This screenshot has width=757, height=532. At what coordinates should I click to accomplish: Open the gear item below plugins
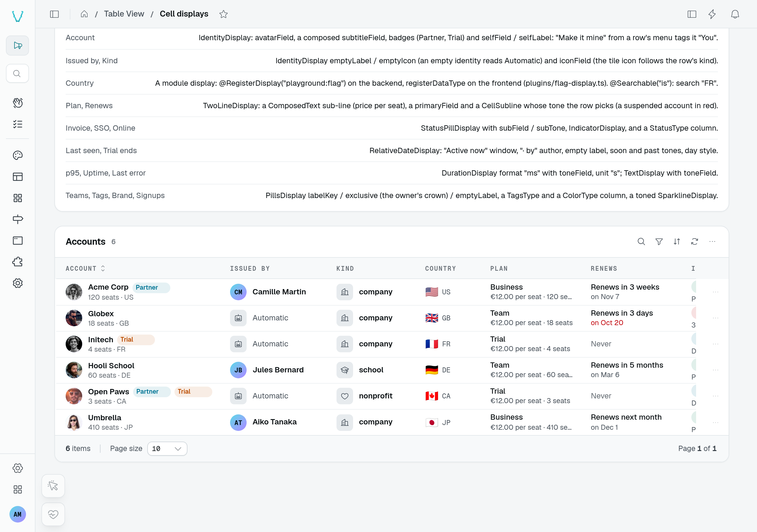(17, 283)
